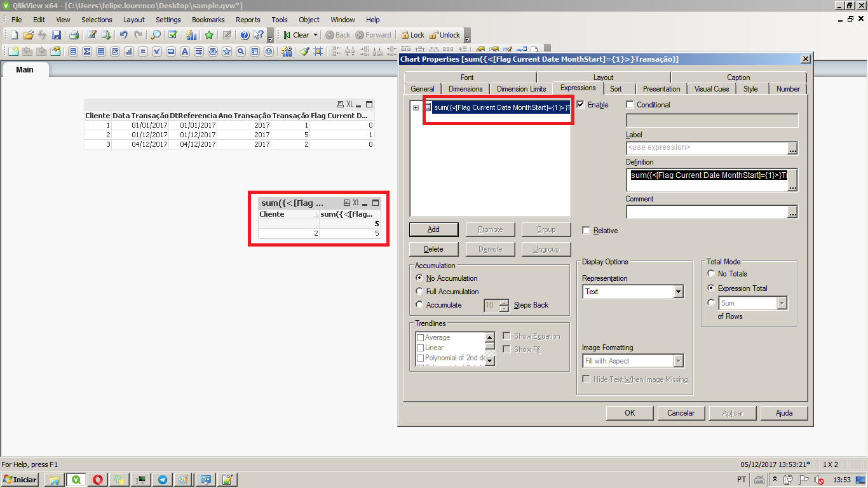This screenshot has height=488, width=868.
Task: Unlock selections with the Unlock button
Action: (445, 35)
